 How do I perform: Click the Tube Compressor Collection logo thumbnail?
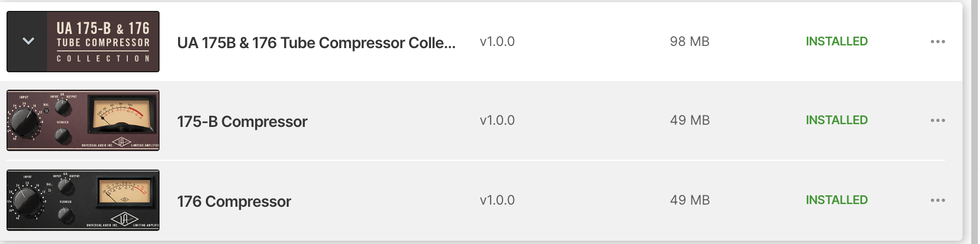point(103,42)
